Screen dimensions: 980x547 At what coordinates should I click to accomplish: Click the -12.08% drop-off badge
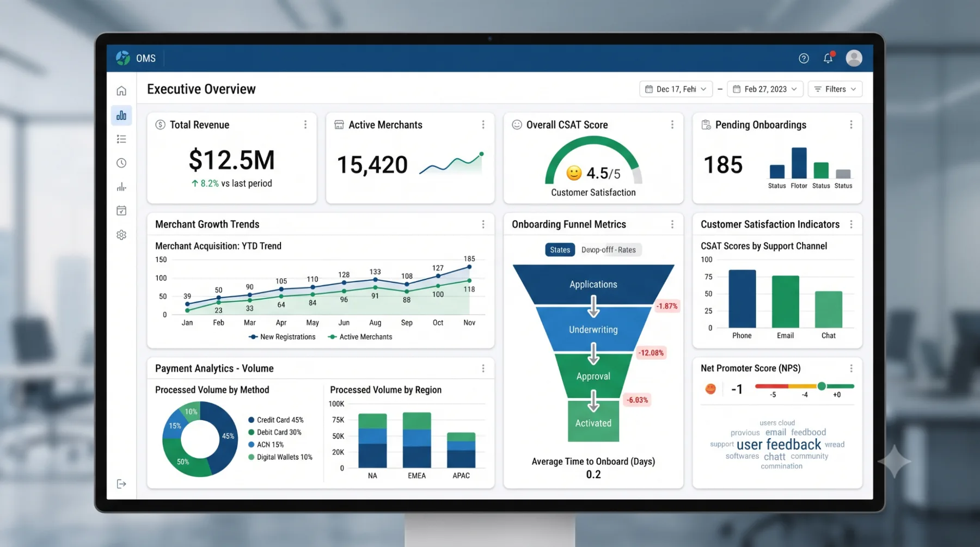tap(651, 353)
